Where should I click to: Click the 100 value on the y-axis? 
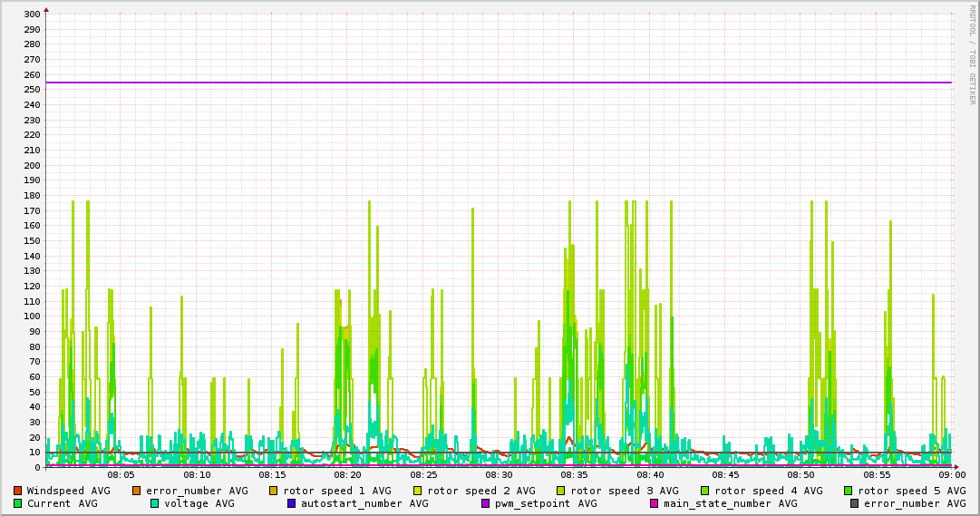pyautogui.click(x=32, y=316)
